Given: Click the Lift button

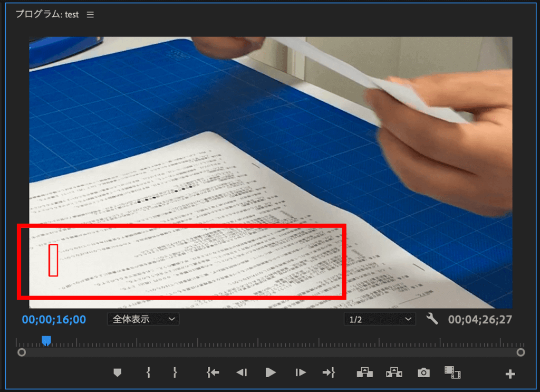Looking at the screenshot, I should pyautogui.click(x=364, y=373).
